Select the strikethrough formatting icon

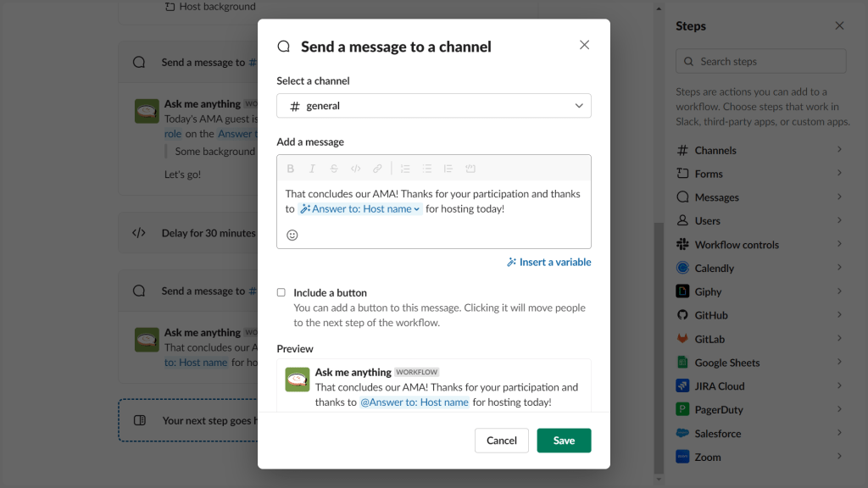[334, 169]
